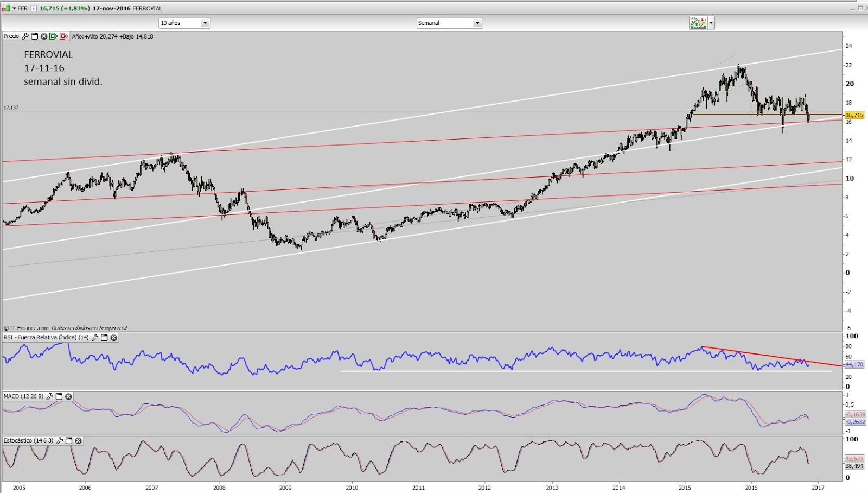Viewport: 868px width, 493px height.
Task: Click the 17,137 price level label
Action: coord(11,108)
